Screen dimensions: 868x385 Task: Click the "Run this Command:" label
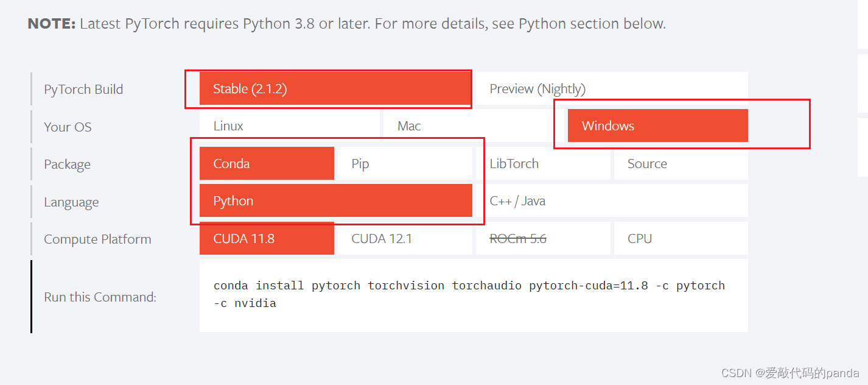pos(100,297)
